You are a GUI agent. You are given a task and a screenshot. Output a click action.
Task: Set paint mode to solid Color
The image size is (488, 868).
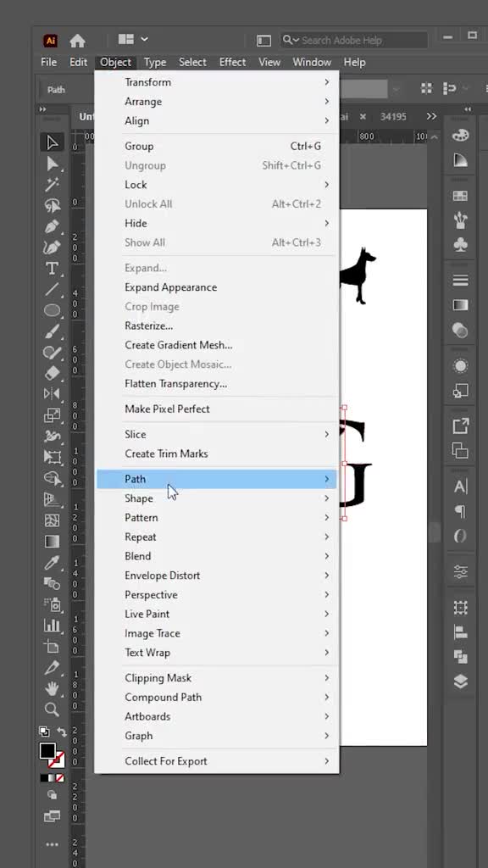tap(44, 778)
